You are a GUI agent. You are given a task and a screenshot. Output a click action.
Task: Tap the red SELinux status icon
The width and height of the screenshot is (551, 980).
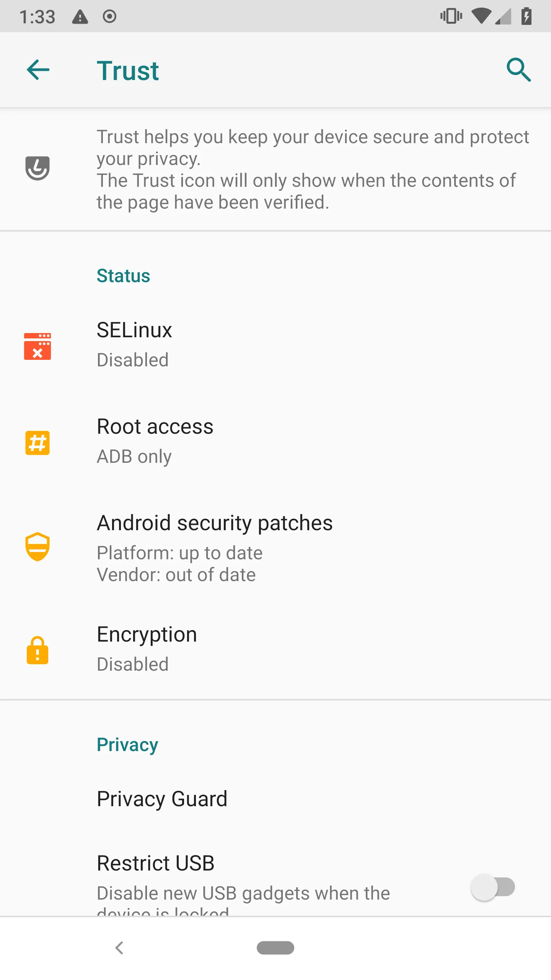coord(37,346)
